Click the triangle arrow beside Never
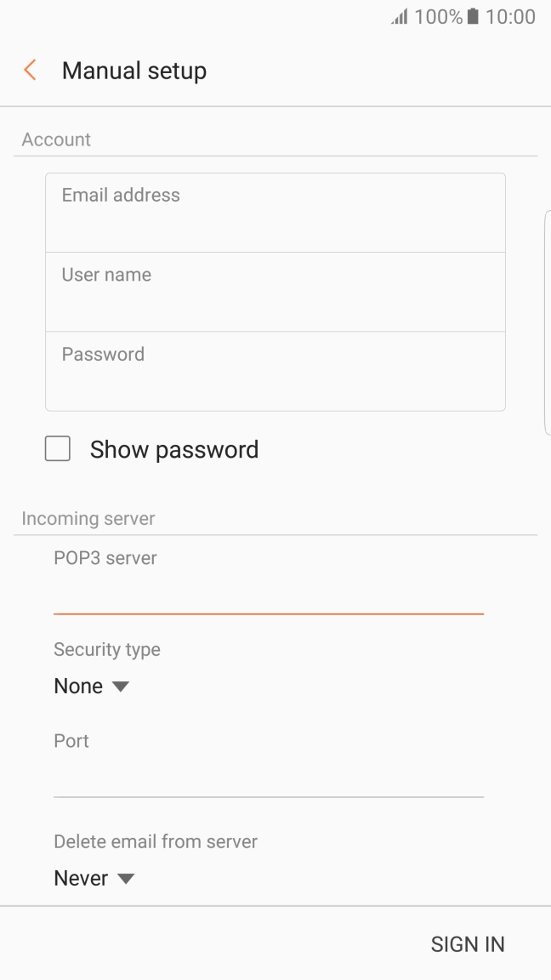Viewport: 551px width, 980px height. tap(126, 879)
